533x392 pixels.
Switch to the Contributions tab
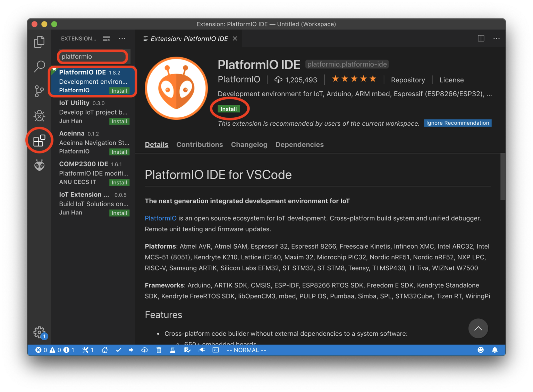(200, 144)
